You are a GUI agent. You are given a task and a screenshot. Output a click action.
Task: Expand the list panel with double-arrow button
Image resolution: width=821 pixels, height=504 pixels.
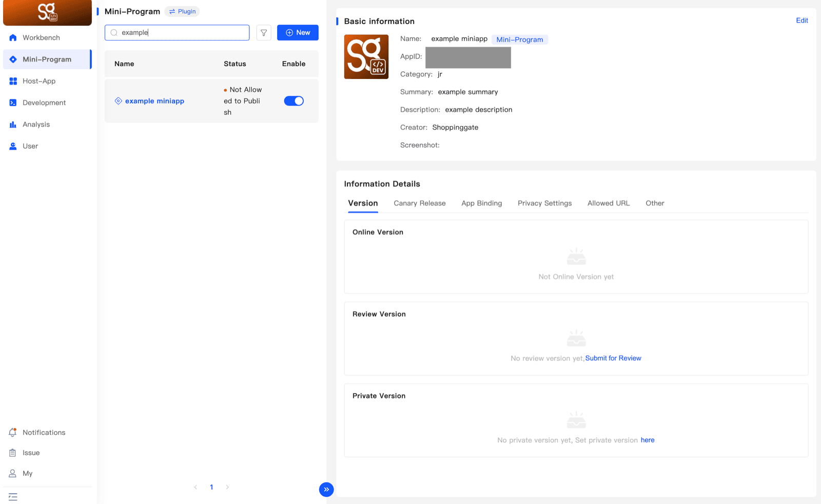326,490
